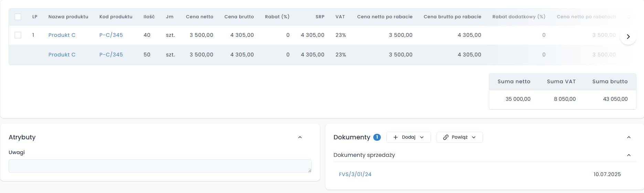Collapse the Dokumenty panel
Viewport: 644px width, 193px height.
point(629,137)
